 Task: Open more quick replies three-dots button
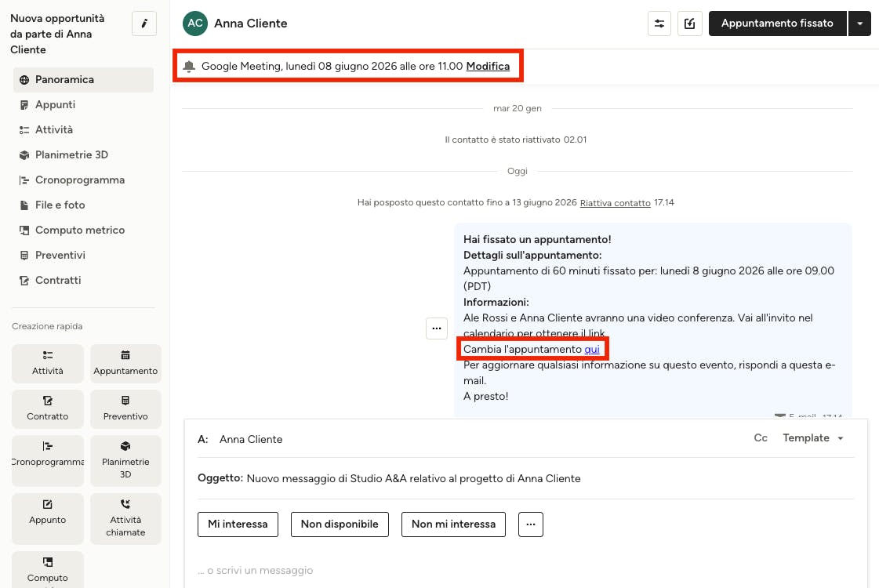530,524
